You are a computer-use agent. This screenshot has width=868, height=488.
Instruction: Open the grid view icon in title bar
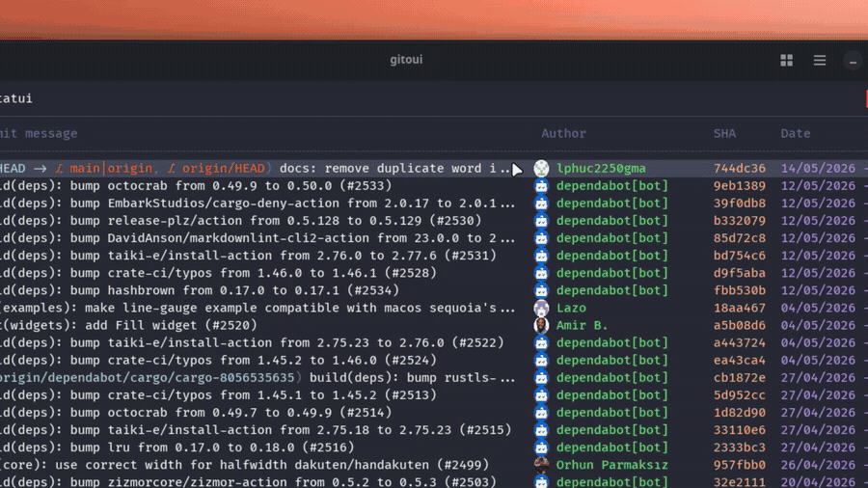786,61
